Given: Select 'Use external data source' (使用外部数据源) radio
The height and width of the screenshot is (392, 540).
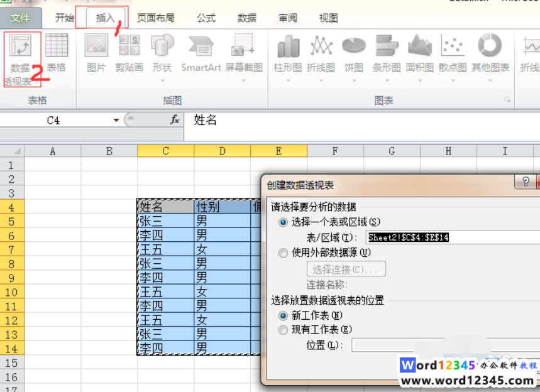Looking at the screenshot, I should 283,253.
